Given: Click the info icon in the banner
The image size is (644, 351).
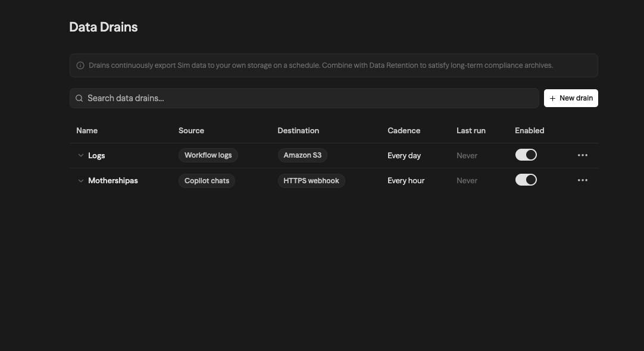Looking at the screenshot, I should 80,65.
